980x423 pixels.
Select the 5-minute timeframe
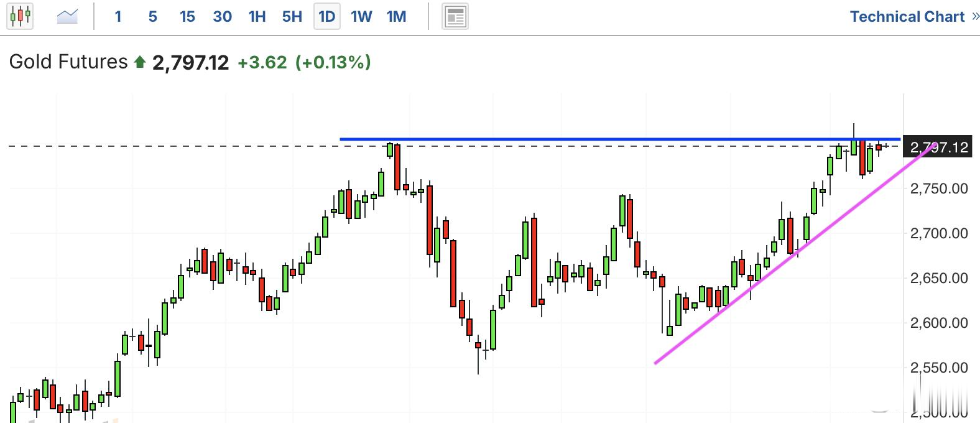click(152, 17)
